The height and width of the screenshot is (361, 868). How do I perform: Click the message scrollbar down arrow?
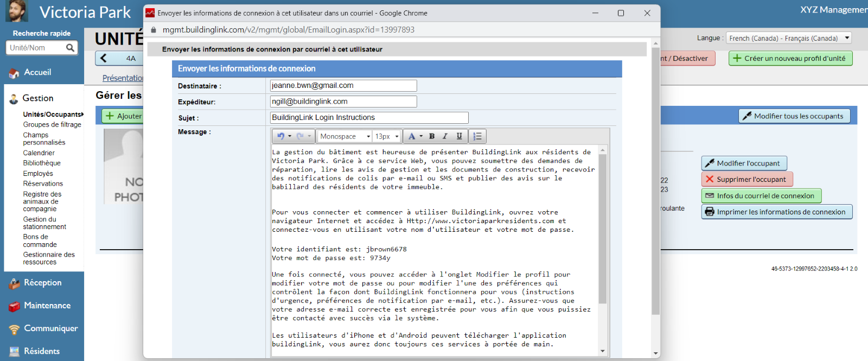click(x=603, y=351)
